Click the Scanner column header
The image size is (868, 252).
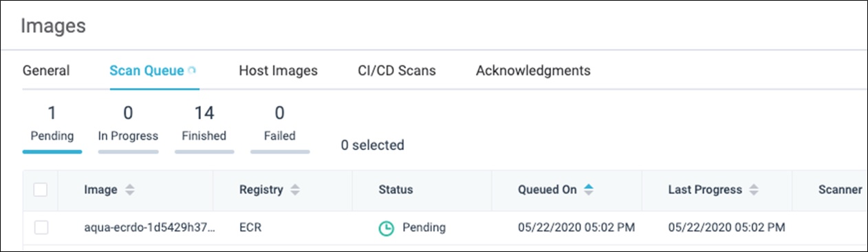840,190
